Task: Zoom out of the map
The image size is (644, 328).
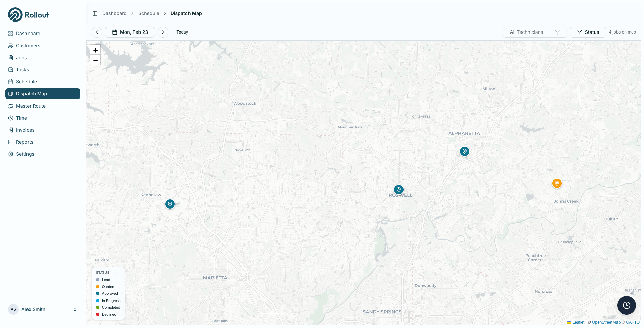Action: (95, 60)
